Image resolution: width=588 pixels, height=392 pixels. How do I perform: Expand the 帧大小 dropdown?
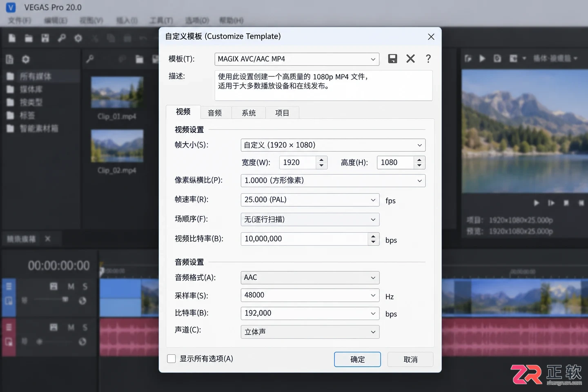pos(333,145)
